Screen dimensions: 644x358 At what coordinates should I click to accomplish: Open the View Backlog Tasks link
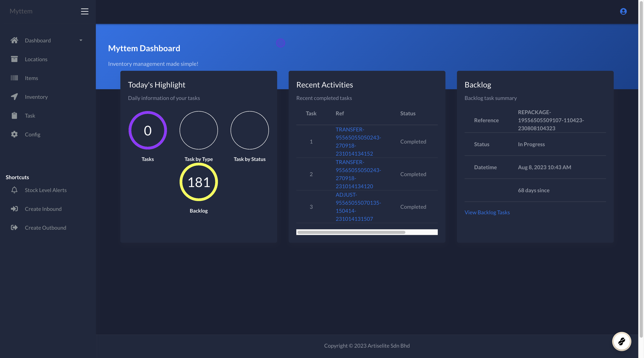click(487, 212)
